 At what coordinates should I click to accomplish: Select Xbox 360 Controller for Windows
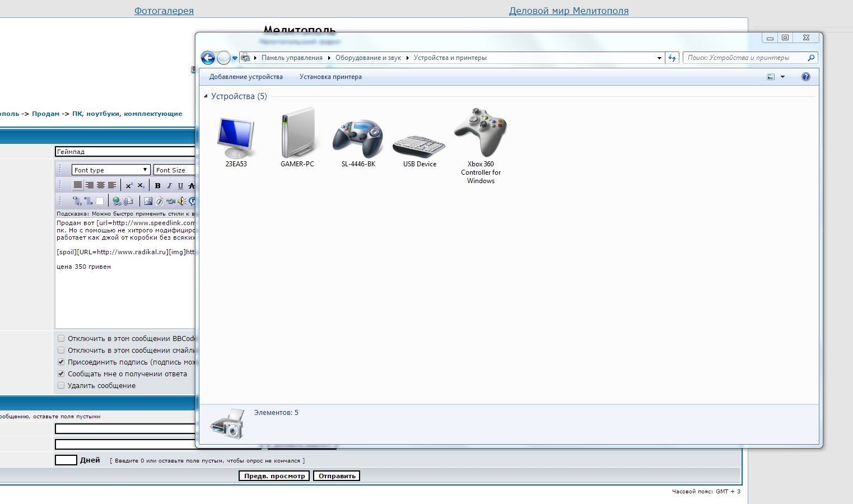point(481,146)
